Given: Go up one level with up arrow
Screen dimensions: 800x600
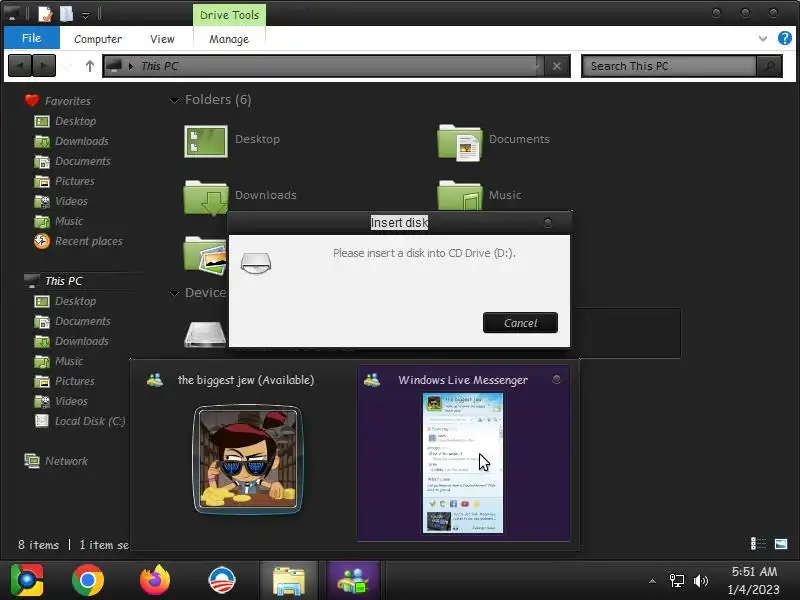Looking at the screenshot, I should [90, 66].
